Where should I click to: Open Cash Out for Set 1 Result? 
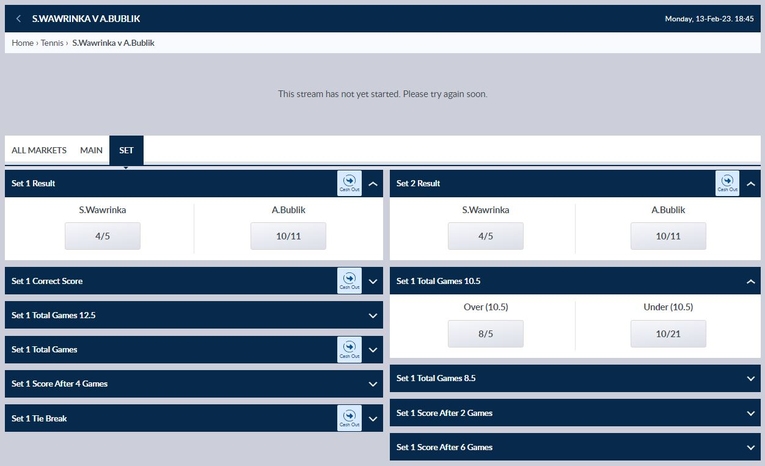point(349,183)
